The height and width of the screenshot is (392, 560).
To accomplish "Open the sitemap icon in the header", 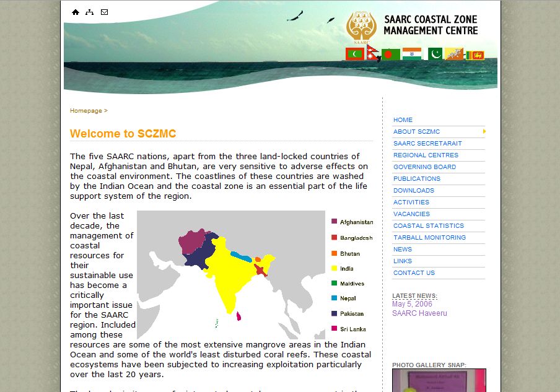I will coord(90,12).
